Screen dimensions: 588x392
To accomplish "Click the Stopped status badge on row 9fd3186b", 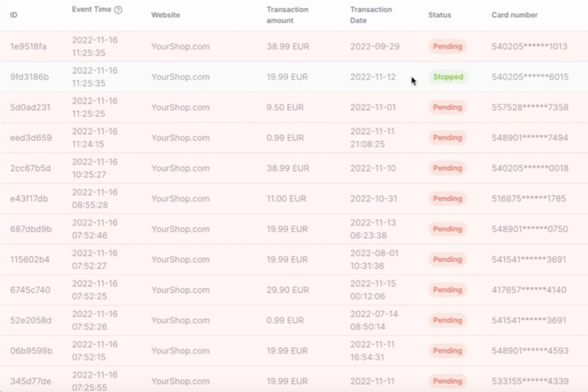I will click(x=448, y=77).
